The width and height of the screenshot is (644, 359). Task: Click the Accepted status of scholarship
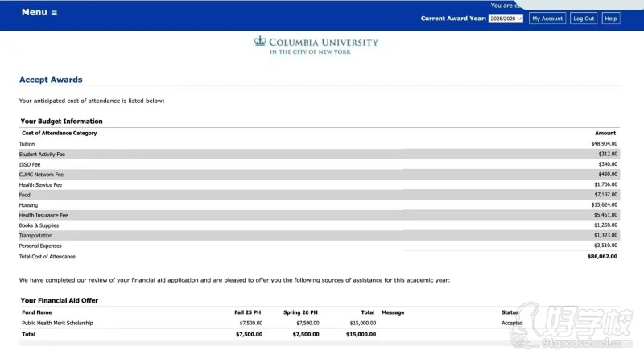pyautogui.click(x=512, y=323)
